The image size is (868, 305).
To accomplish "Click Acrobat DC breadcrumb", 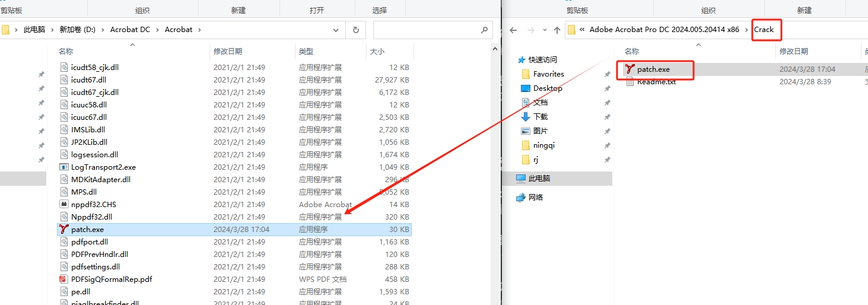I will click(x=130, y=30).
